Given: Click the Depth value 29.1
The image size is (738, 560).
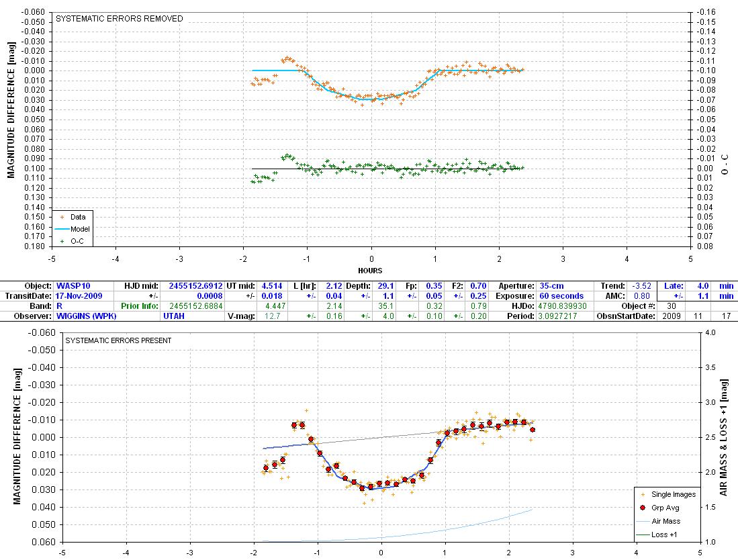Looking at the screenshot, I should (x=384, y=285).
